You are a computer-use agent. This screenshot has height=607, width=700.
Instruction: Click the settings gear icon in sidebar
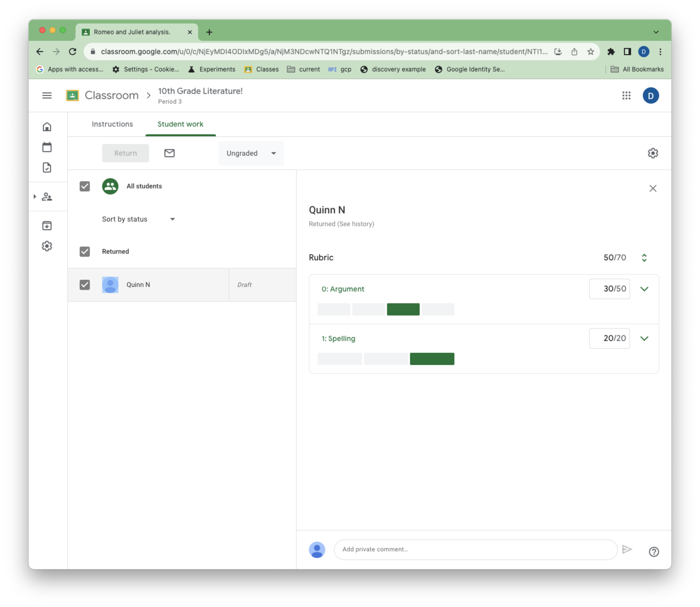click(x=47, y=246)
